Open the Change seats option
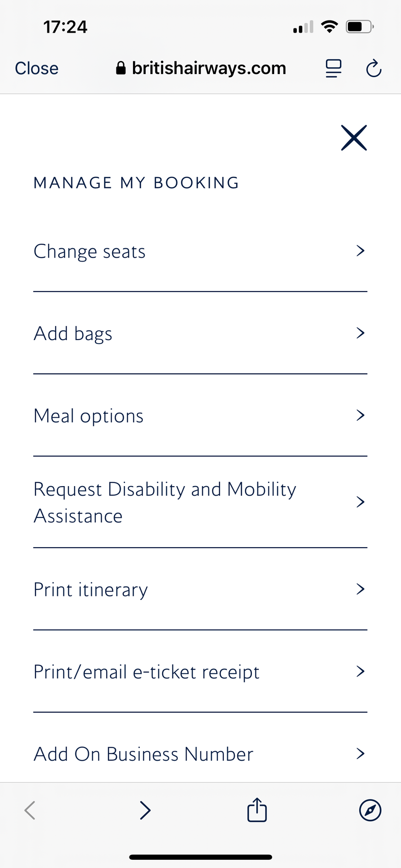The width and height of the screenshot is (401, 868). click(x=90, y=252)
